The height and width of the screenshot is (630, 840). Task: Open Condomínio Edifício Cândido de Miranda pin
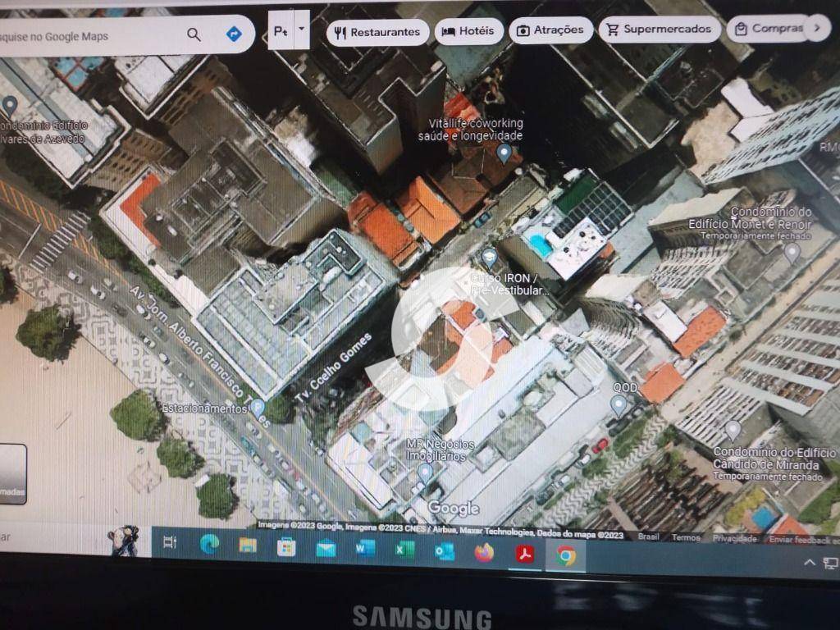tap(733, 431)
